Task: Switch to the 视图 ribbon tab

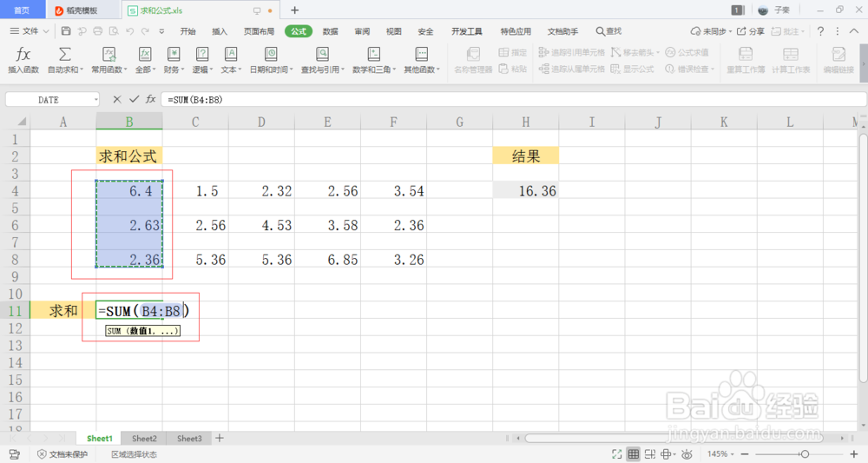Action: 393,31
